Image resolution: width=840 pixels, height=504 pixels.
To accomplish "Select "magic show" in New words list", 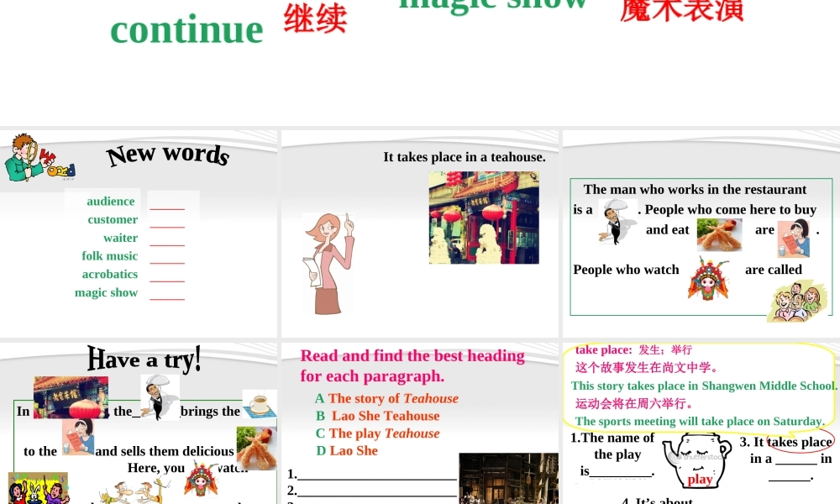I will point(106,292).
